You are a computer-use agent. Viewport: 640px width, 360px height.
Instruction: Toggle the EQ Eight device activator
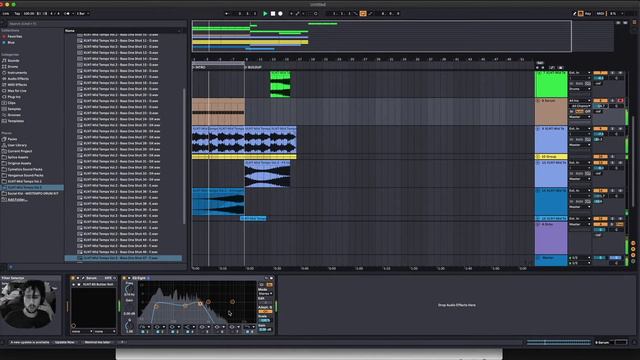click(124, 278)
